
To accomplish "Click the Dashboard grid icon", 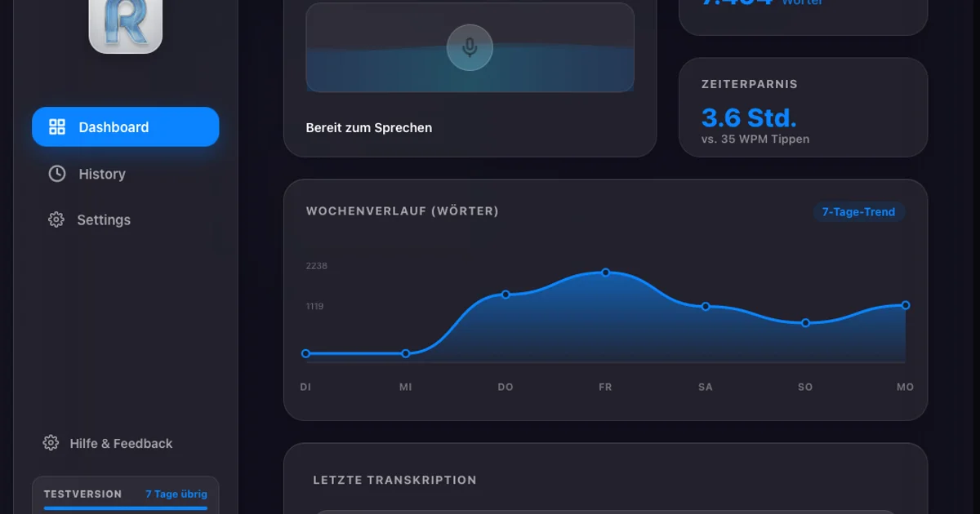I will [x=57, y=126].
